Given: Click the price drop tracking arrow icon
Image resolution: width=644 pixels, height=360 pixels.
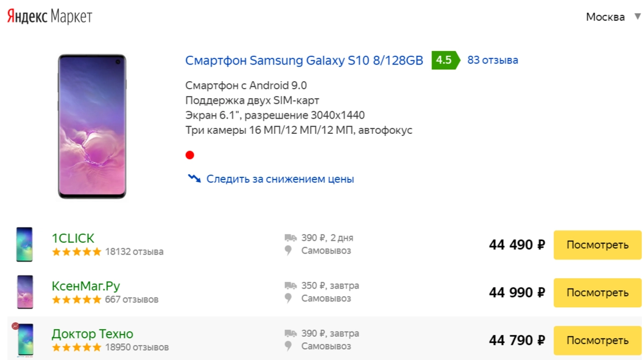Looking at the screenshot, I should (x=194, y=178).
